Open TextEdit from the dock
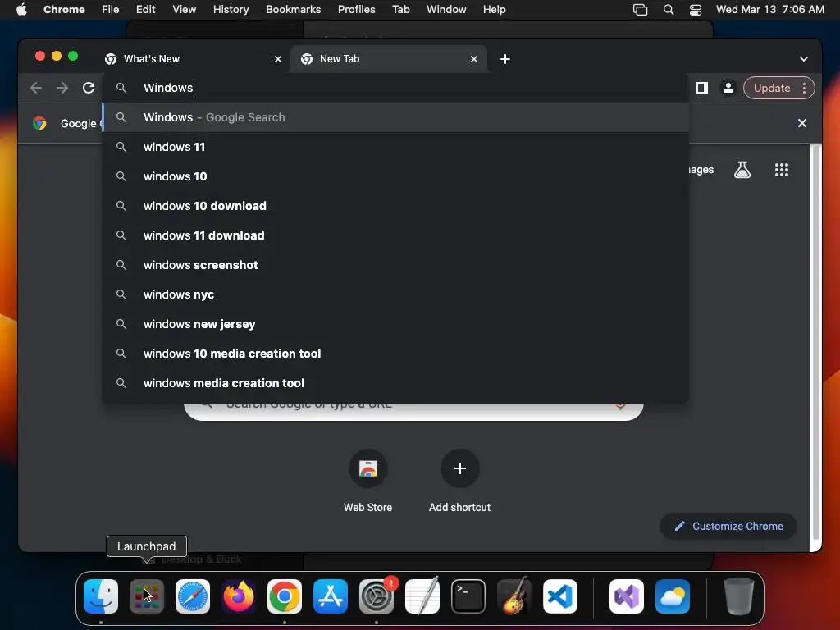This screenshot has width=840, height=630. [422, 596]
